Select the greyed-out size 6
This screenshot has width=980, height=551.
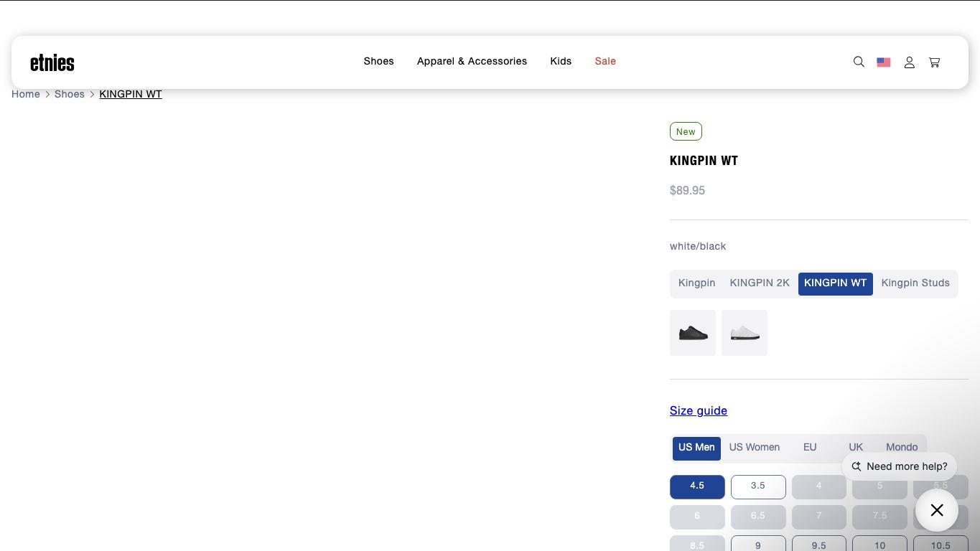[x=697, y=517]
